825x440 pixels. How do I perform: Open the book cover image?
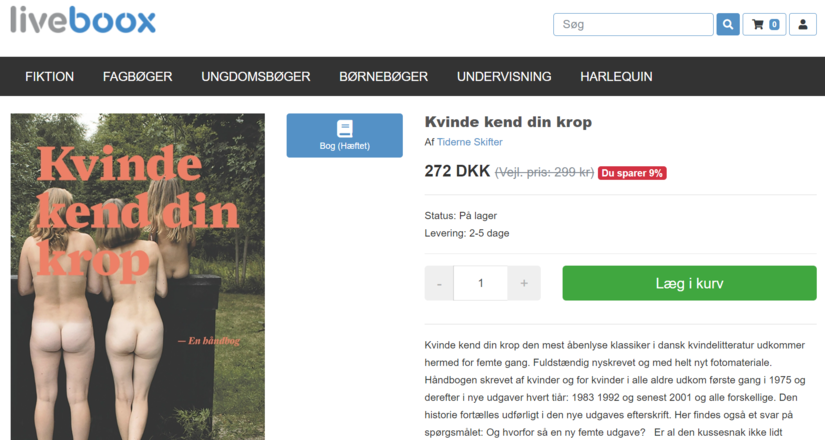pos(138,276)
